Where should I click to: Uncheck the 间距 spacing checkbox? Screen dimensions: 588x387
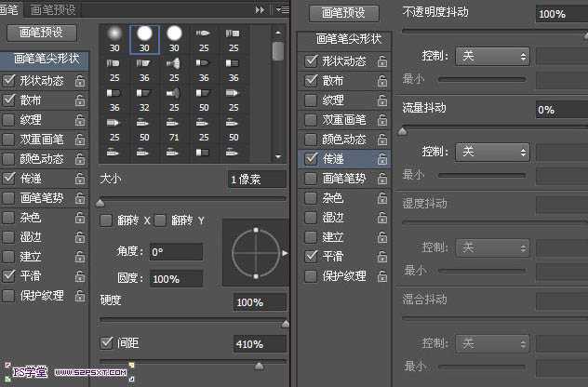pos(106,342)
